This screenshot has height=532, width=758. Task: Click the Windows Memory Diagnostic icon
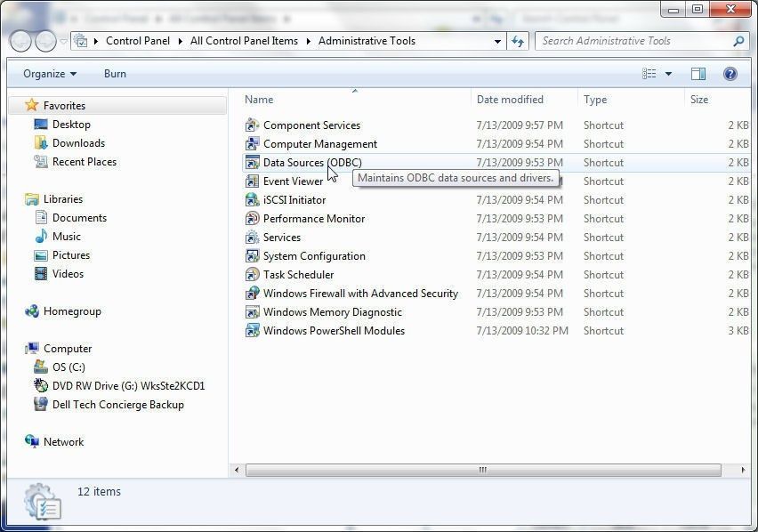pos(252,312)
